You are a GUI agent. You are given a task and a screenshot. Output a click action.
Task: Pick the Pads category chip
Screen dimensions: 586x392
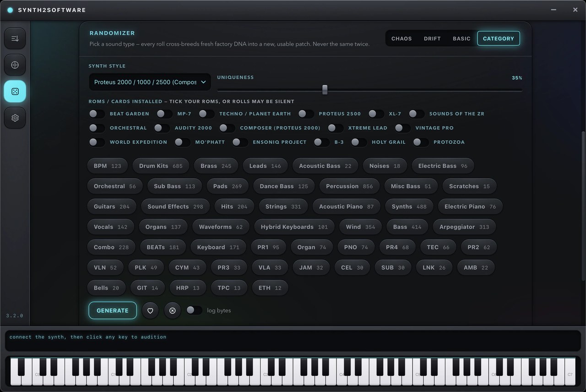(x=228, y=186)
